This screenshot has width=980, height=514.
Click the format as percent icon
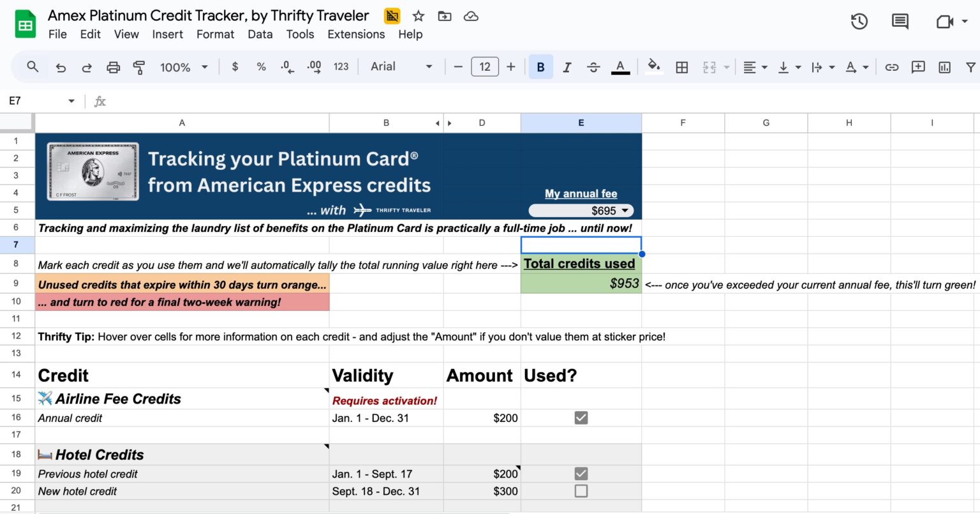point(261,66)
